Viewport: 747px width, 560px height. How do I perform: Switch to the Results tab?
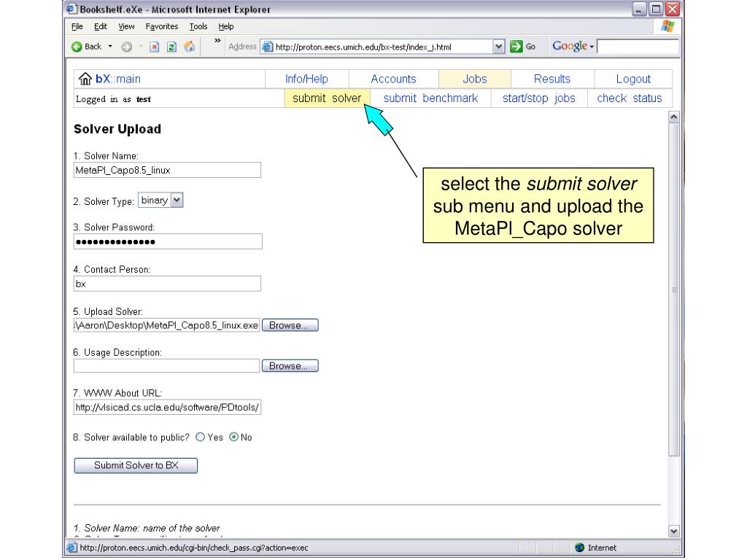pyautogui.click(x=552, y=79)
